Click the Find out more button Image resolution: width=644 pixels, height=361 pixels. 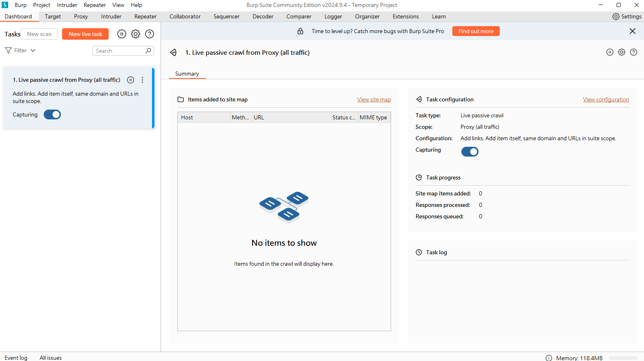coord(476,31)
